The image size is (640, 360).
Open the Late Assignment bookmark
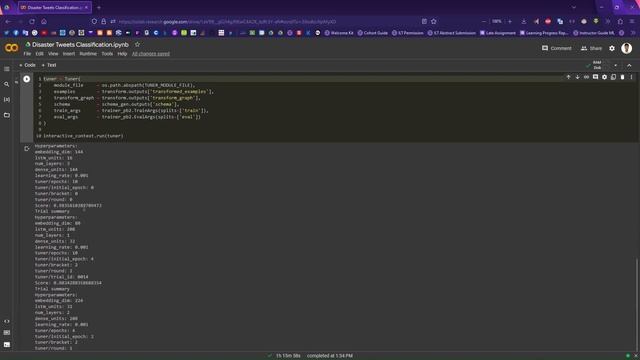click(497, 33)
